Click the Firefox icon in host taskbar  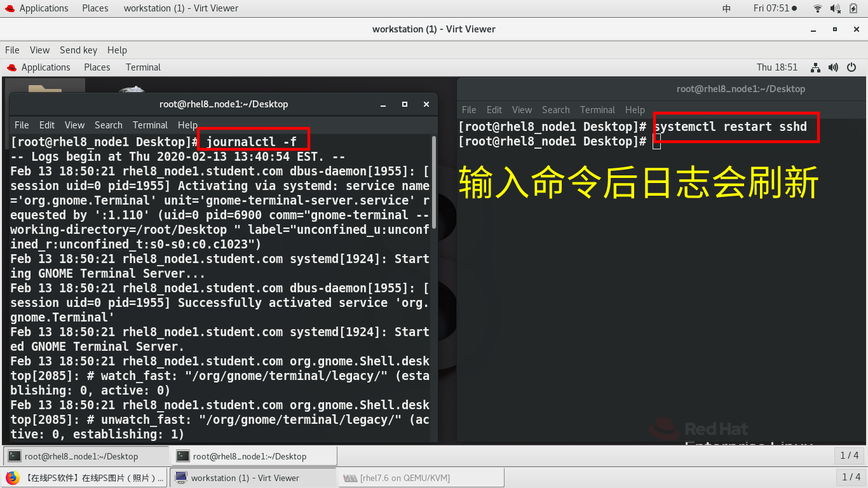12,477
